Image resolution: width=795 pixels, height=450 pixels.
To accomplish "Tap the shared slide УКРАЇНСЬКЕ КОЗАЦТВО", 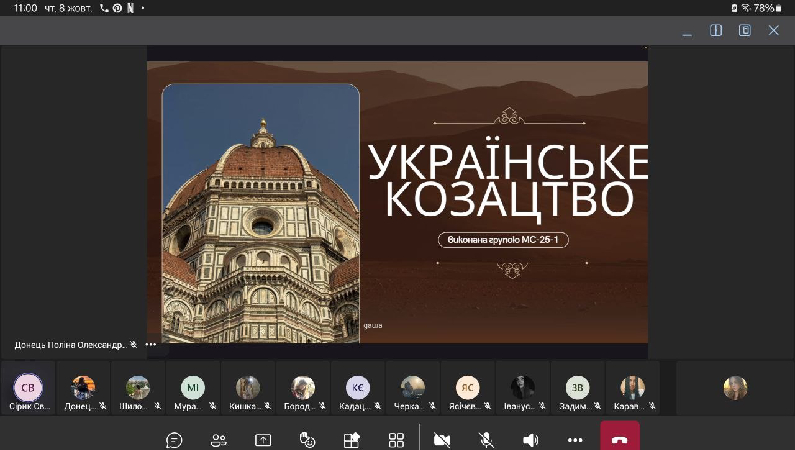I will coord(398,202).
